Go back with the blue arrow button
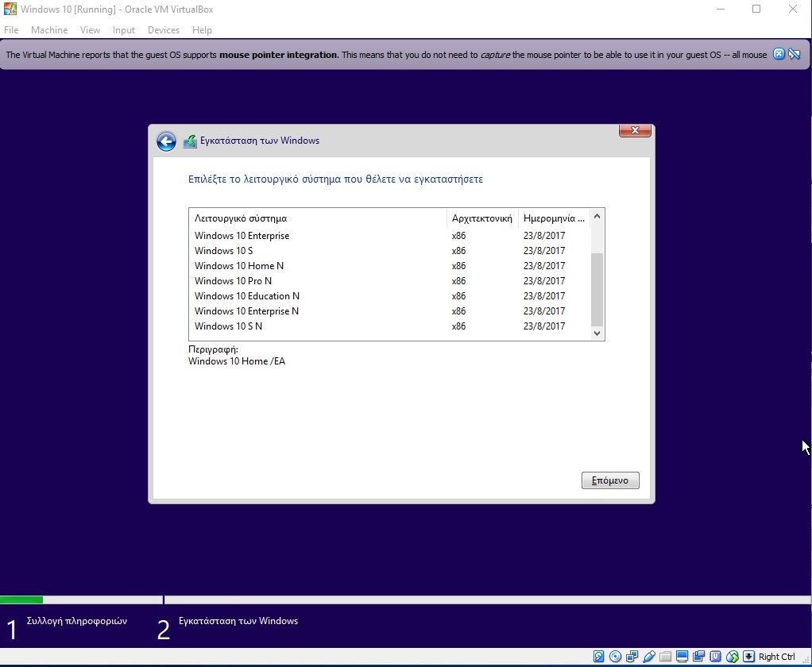 point(166,141)
